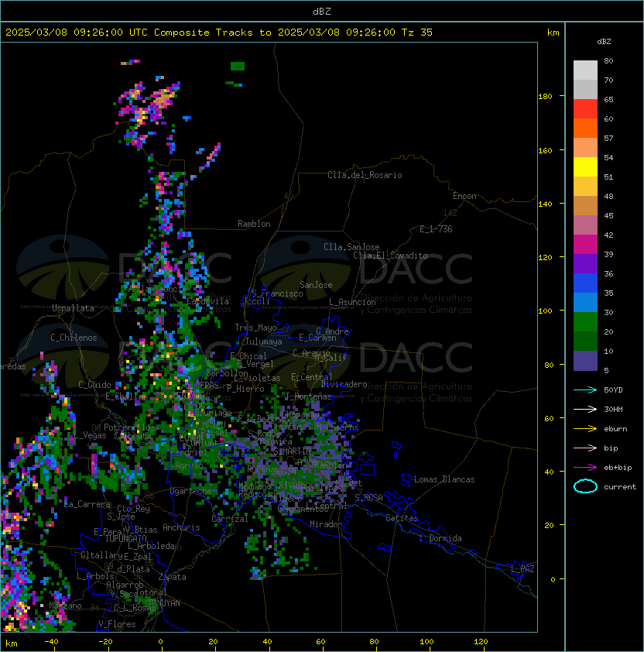This screenshot has height=652, width=644.
Task: Click the 'Ugarteche' map label
Action: (x=191, y=491)
